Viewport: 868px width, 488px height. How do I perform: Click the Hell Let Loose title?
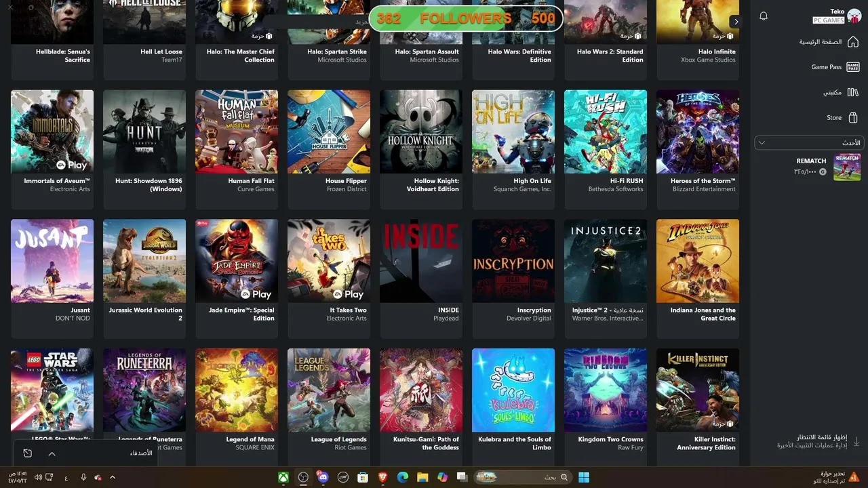161,52
